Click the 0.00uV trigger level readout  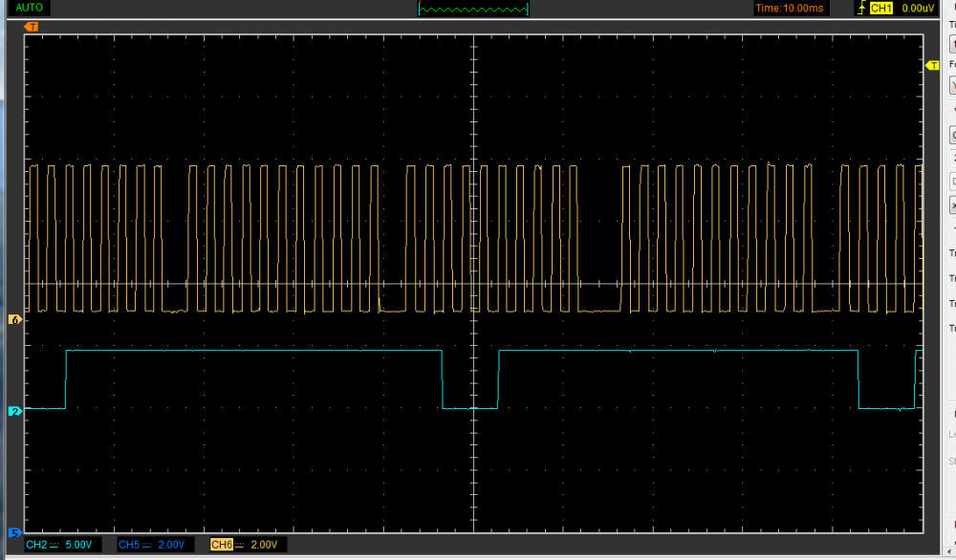(917, 8)
